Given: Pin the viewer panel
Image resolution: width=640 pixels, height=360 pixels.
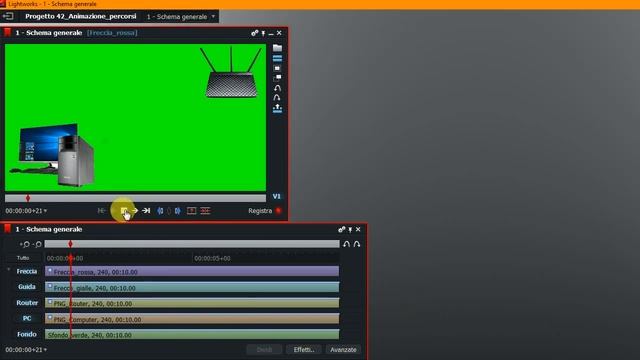Looking at the screenshot, I should 263,33.
